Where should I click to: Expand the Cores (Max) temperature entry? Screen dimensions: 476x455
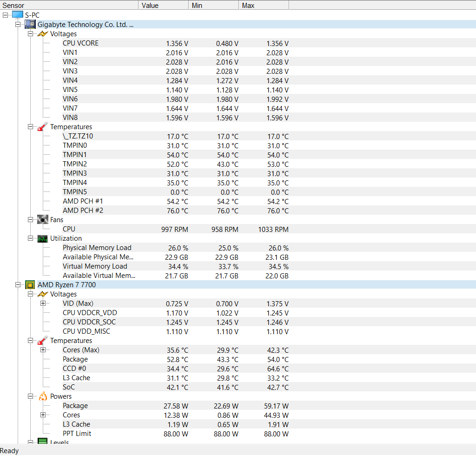(43, 349)
